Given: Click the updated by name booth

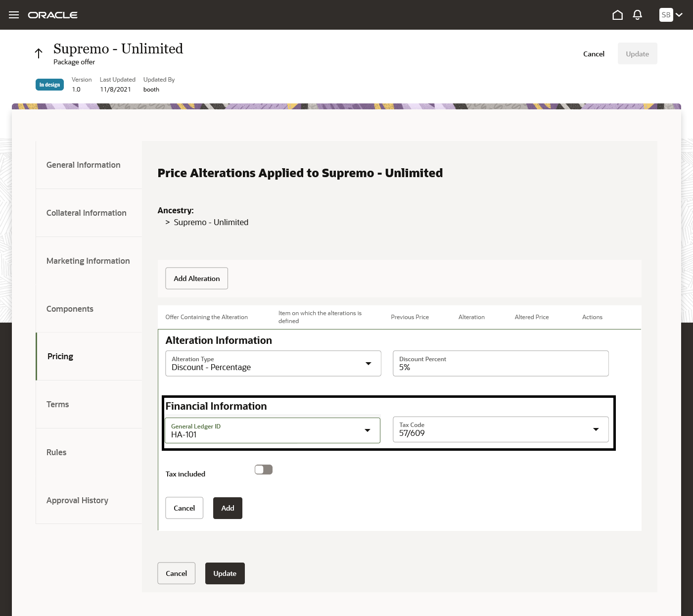Looking at the screenshot, I should [151, 90].
